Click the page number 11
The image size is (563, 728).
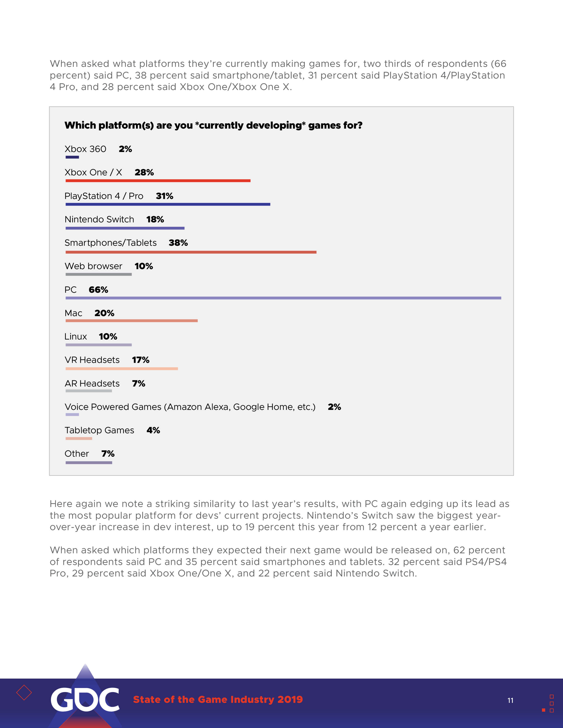point(510,700)
